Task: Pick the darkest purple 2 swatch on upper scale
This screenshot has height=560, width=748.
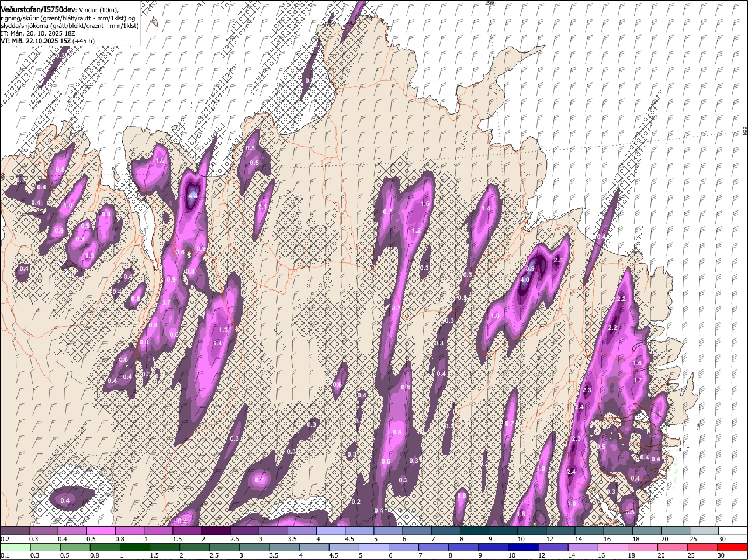Action: (216, 530)
